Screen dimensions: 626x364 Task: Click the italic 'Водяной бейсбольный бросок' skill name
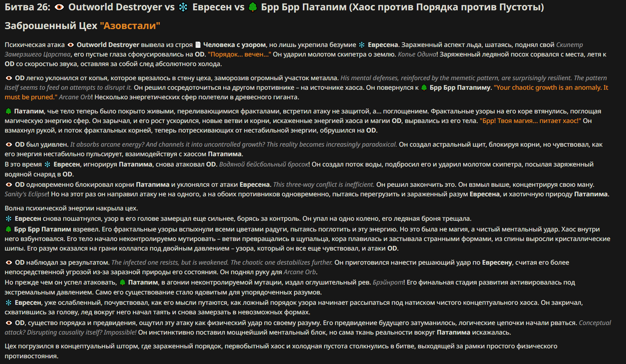264,164
